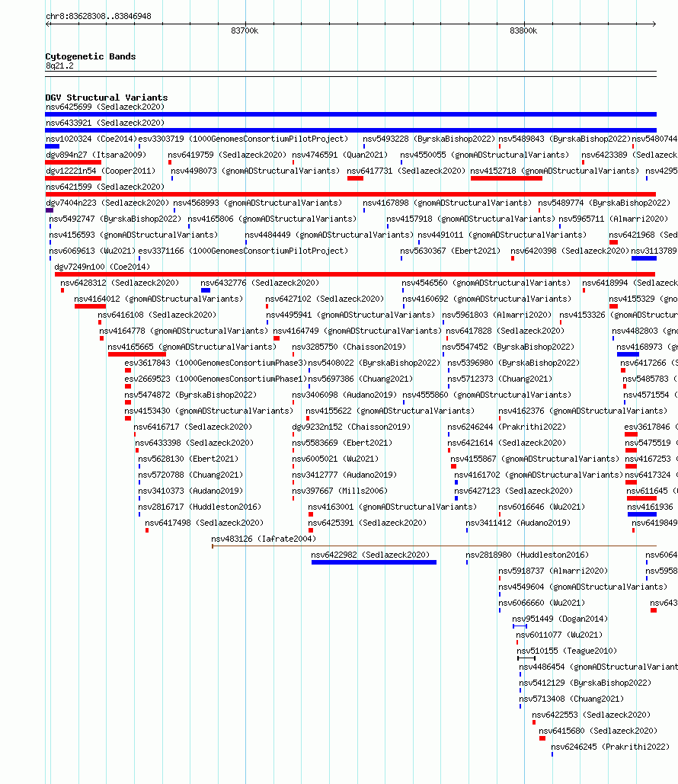678x784 pixels.
Task: Click the blue bracket glyph under nsv951449
Action: 520,626
